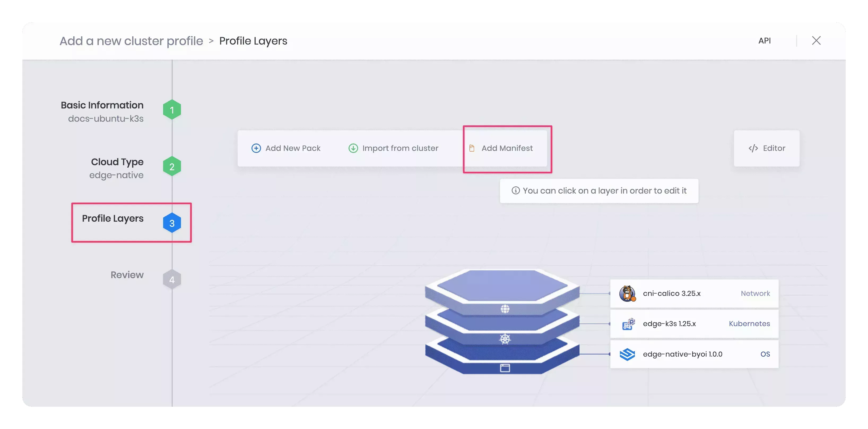Click the edge-native-byoi OS stack icon
Image resolution: width=868 pixels, height=429 pixels.
tap(627, 354)
